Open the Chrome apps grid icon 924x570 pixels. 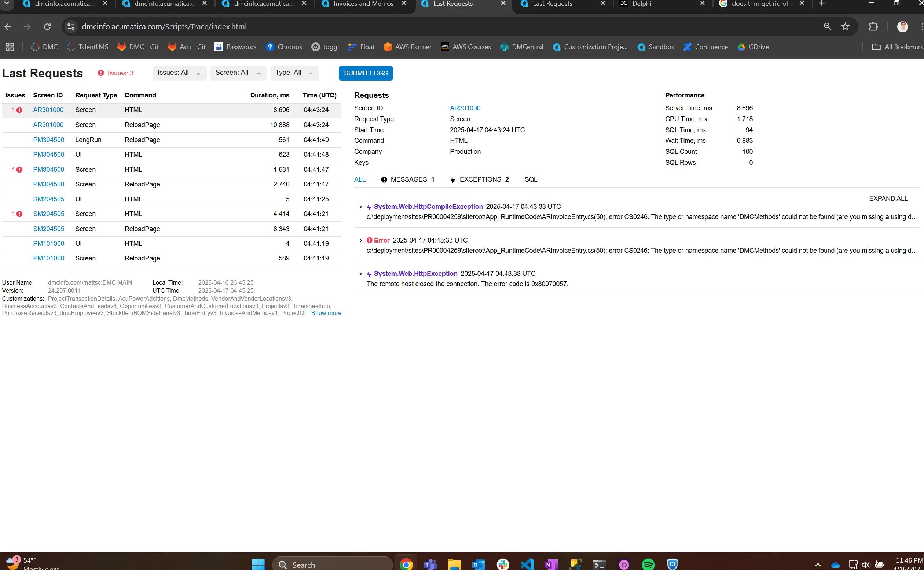click(x=10, y=47)
